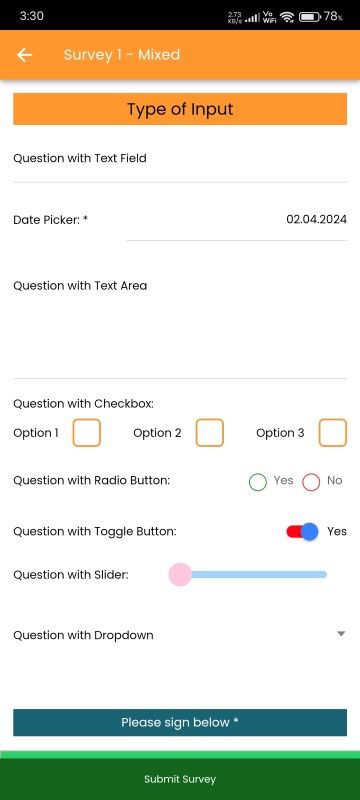Viewport: 360px width, 800px height.
Task: Select the Yes radio button
Action: (x=258, y=482)
